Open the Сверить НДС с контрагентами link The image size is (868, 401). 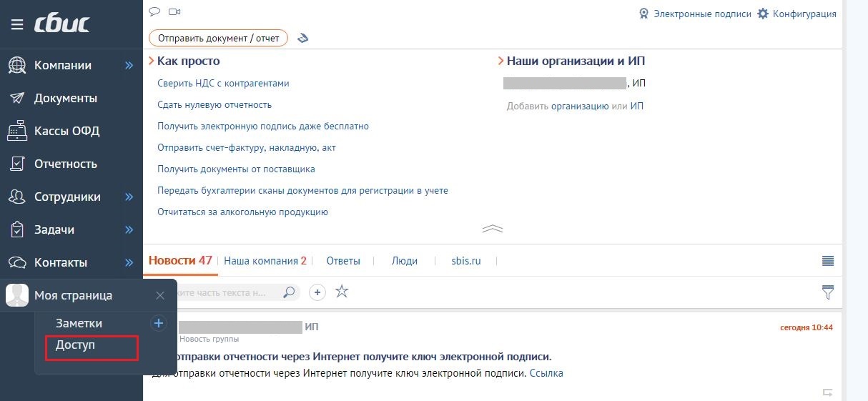click(x=223, y=83)
